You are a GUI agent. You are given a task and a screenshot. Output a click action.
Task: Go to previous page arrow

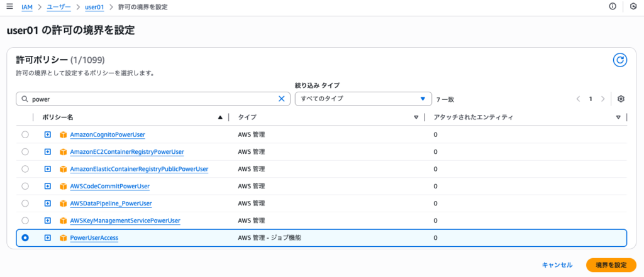pos(579,99)
